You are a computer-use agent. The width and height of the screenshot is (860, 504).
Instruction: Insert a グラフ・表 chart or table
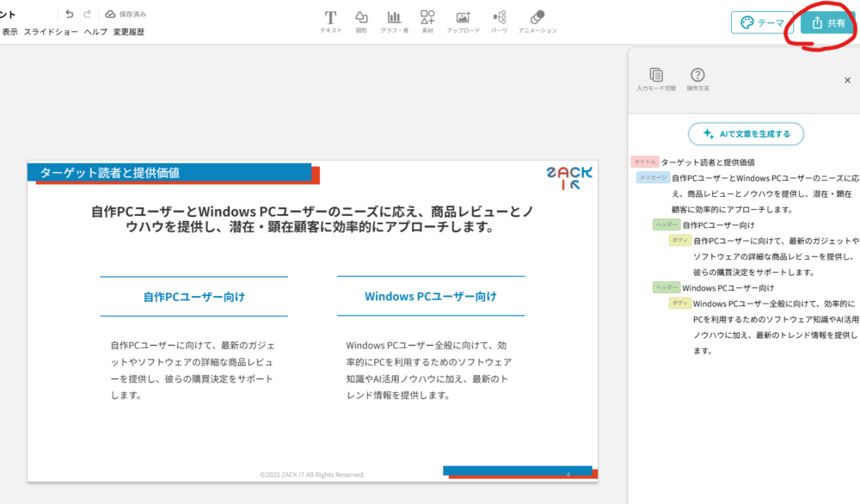click(x=394, y=21)
